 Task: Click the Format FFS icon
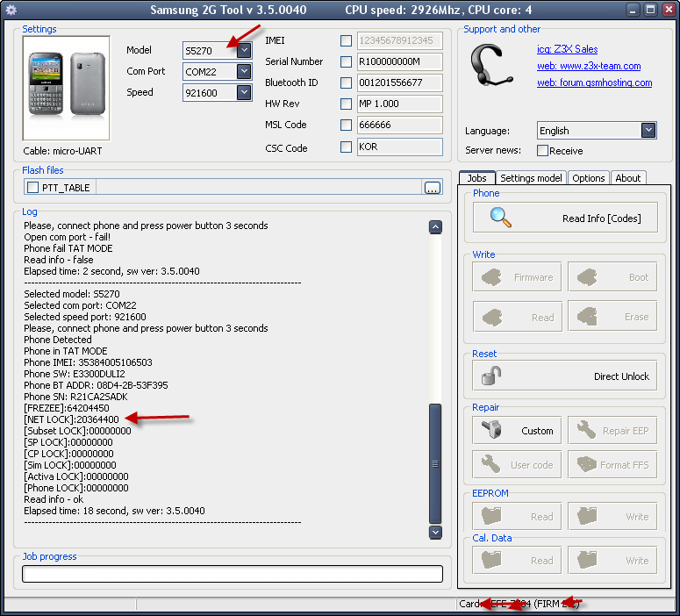(587, 464)
